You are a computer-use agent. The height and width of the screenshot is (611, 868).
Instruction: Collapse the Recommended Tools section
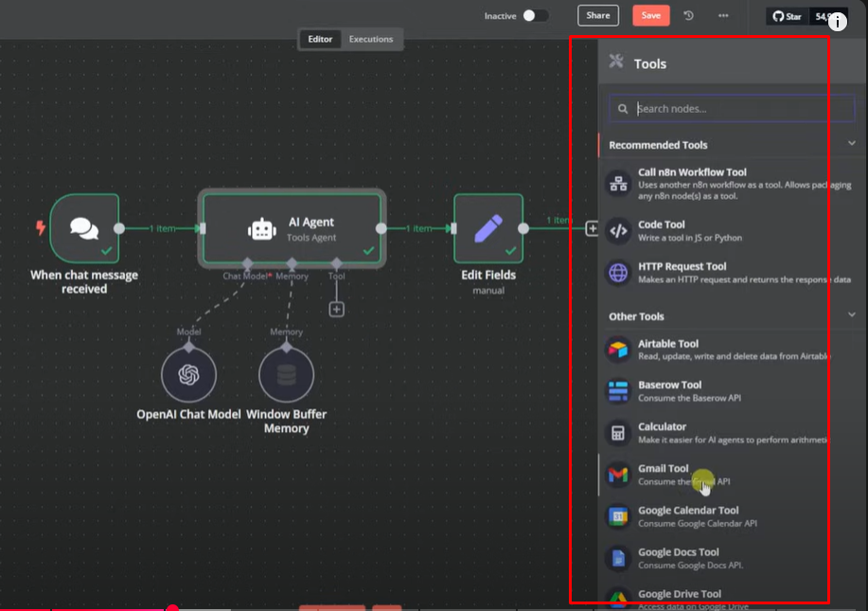click(x=851, y=143)
